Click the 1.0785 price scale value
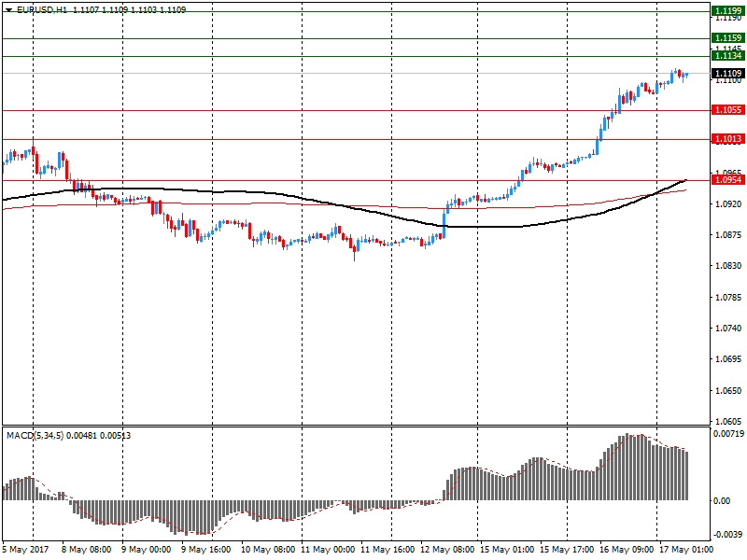This screenshot has height=560, width=747. (729, 297)
